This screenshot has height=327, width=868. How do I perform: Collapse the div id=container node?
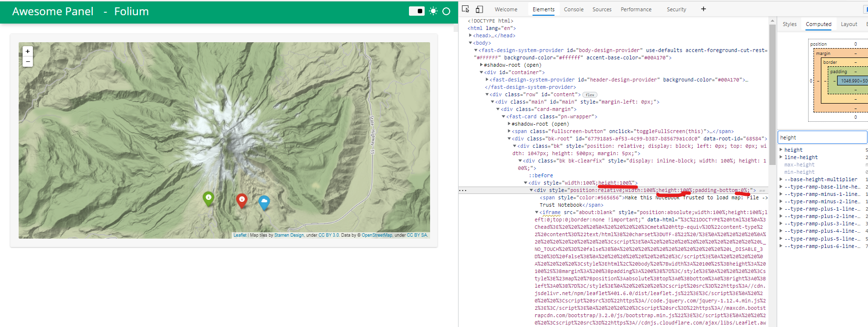click(481, 72)
